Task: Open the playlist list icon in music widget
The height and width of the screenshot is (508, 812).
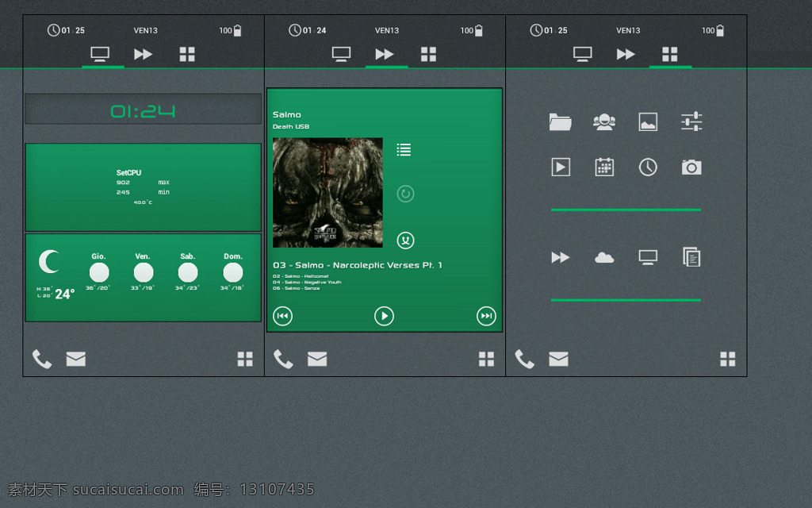Action: (x=404, y=150)
